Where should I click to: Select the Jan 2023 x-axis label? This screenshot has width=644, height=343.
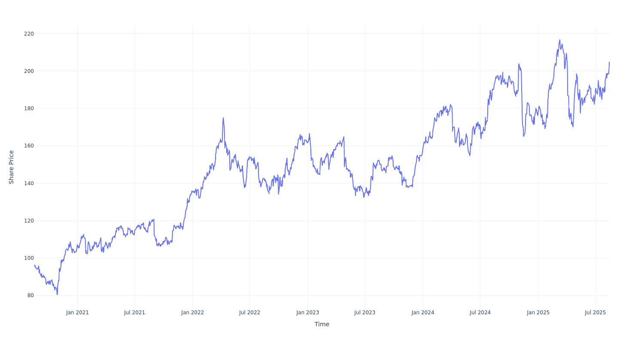pos(307,313)
